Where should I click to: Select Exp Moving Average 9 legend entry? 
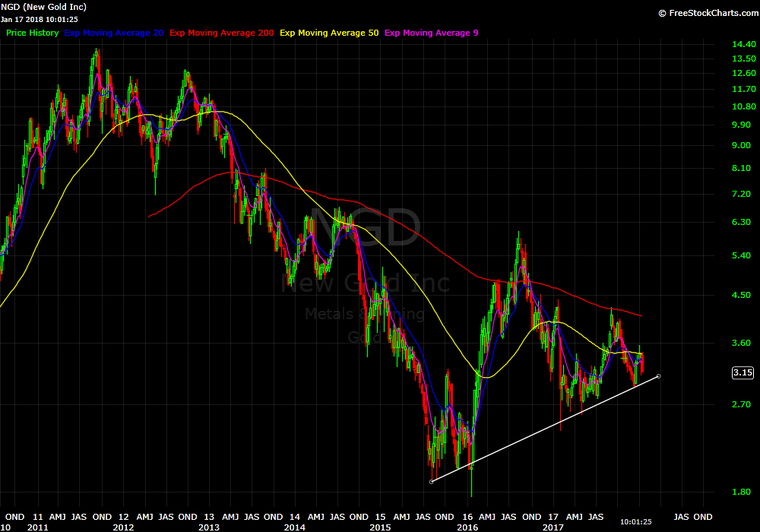click(x=432, y=33)
